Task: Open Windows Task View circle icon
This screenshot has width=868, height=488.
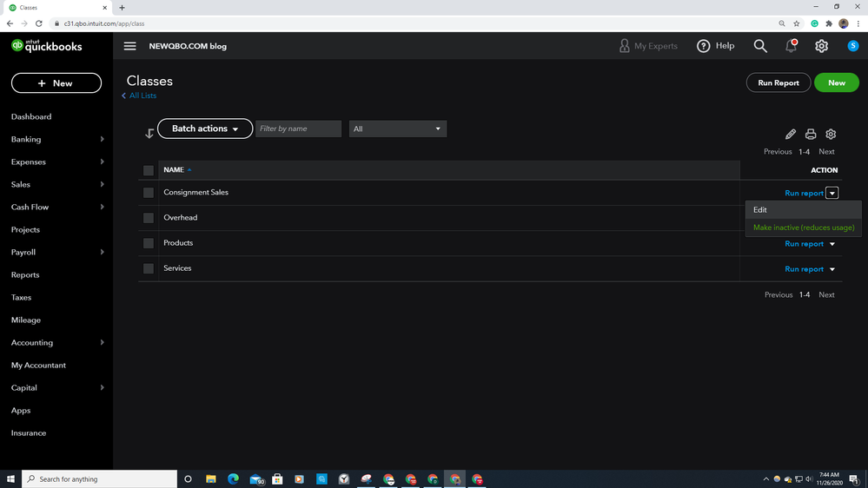Action: point(188,478)
